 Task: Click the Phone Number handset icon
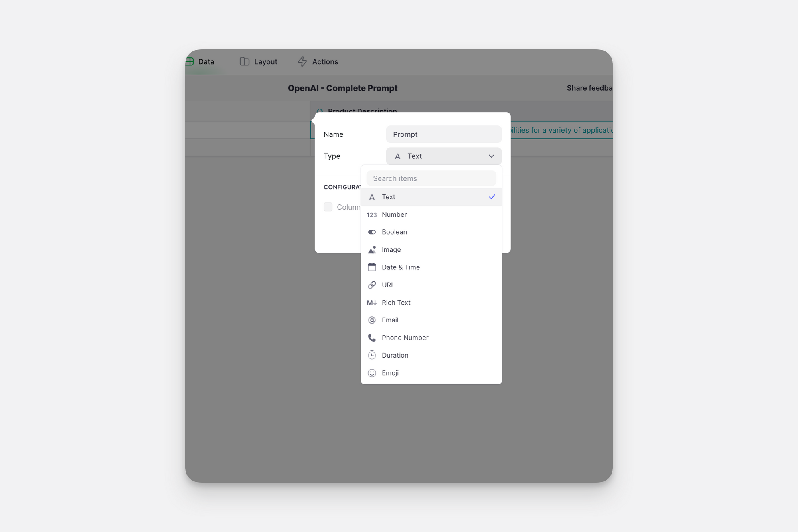371,338
